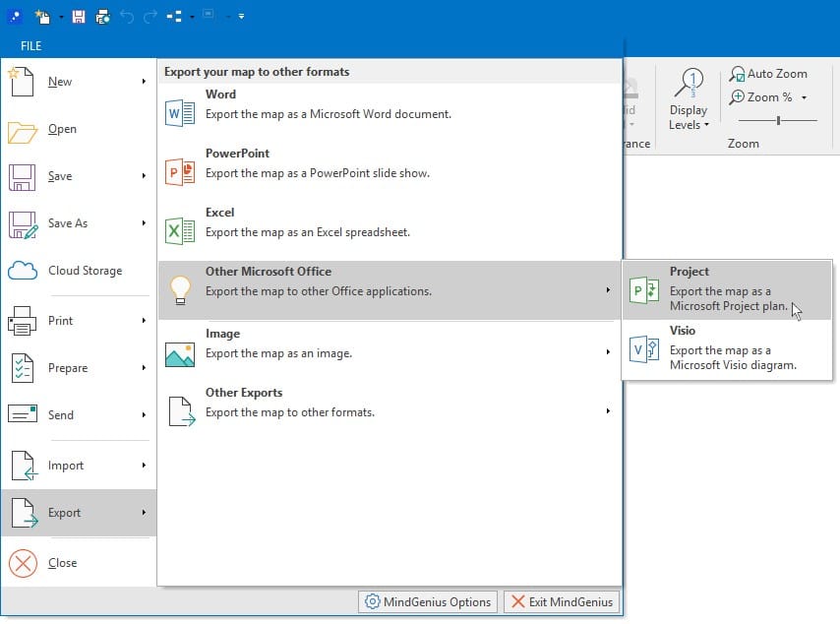This screenshot has height=624, width=840.
Task: Select the Export menu item
Action: coord(79,513)
